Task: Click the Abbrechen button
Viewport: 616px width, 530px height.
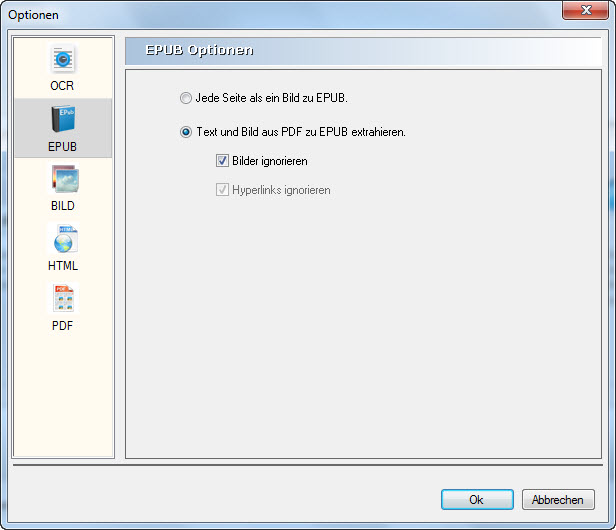Action: 558,499
